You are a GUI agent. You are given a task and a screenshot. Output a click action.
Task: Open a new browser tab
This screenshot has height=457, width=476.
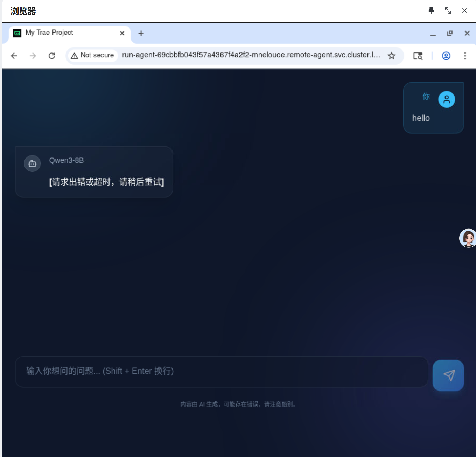141,33
